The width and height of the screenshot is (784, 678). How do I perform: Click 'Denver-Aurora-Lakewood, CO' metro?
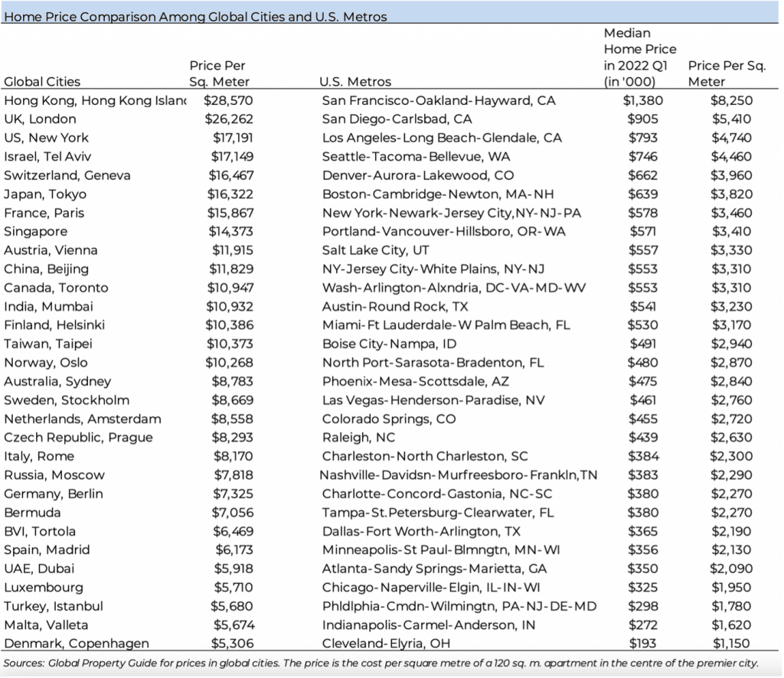point(418,175)
